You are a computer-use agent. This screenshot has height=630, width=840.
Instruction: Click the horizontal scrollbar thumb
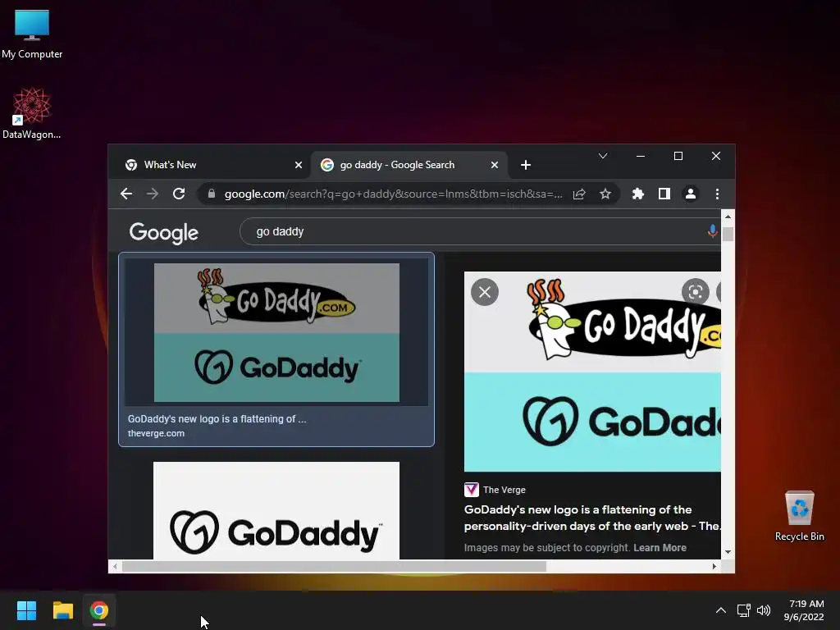335,566
